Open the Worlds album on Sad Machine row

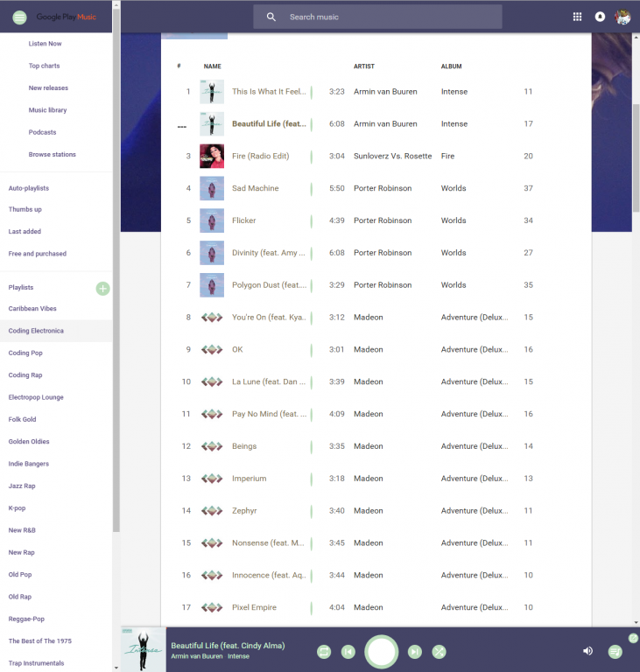[454, 188]
